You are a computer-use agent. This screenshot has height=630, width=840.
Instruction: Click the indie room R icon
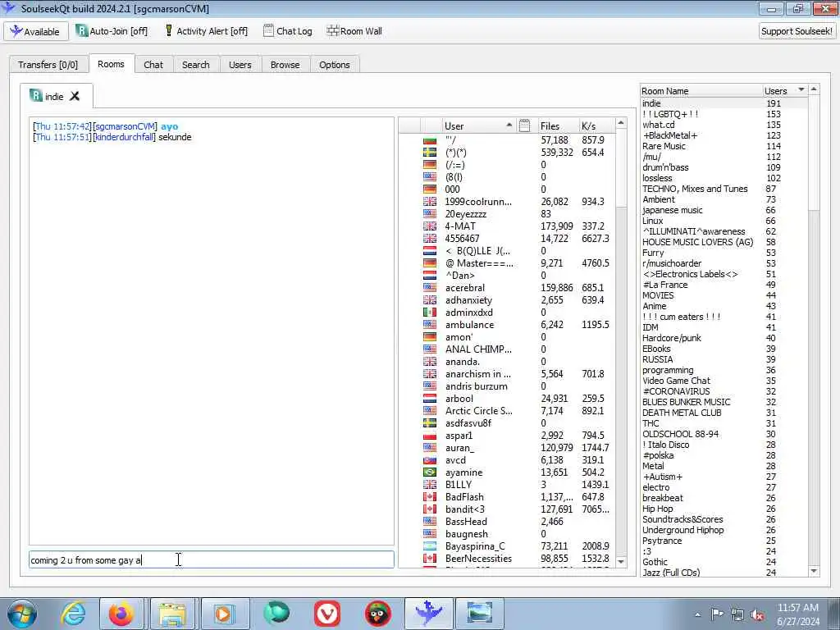click(x=36, y=96)
